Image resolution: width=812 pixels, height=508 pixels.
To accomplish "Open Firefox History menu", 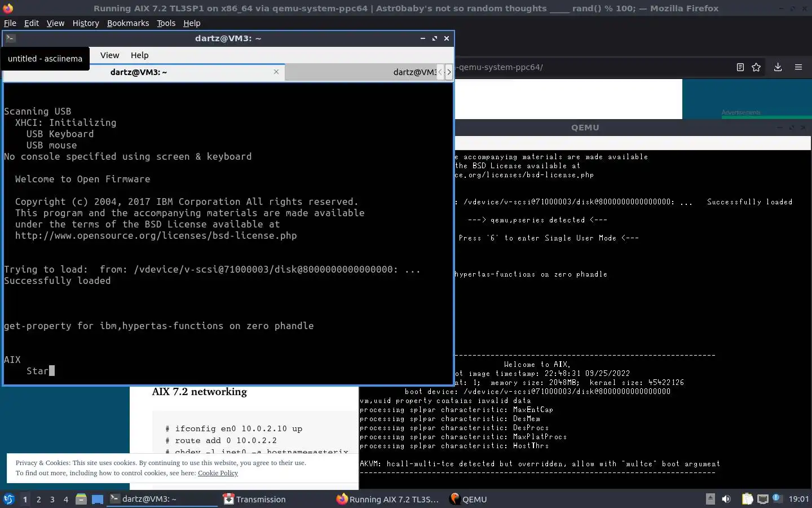I will coord(86,23).
